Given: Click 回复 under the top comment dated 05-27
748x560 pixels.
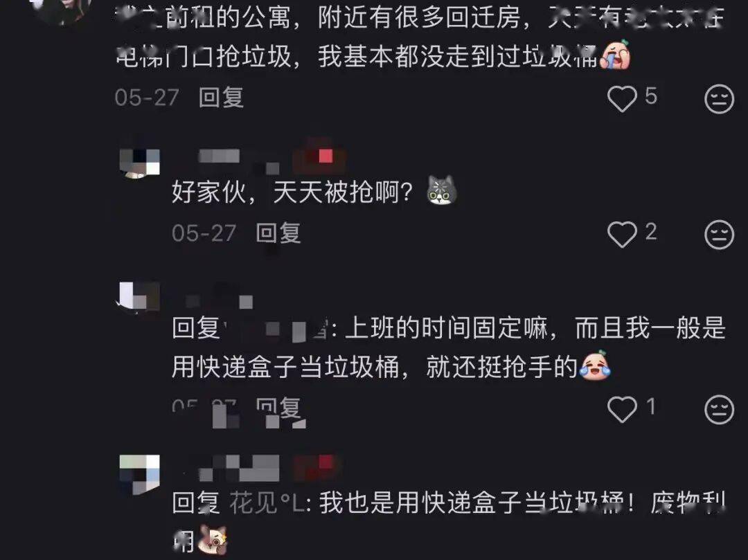Looking at the screenshot, I should tap(222, 97).
